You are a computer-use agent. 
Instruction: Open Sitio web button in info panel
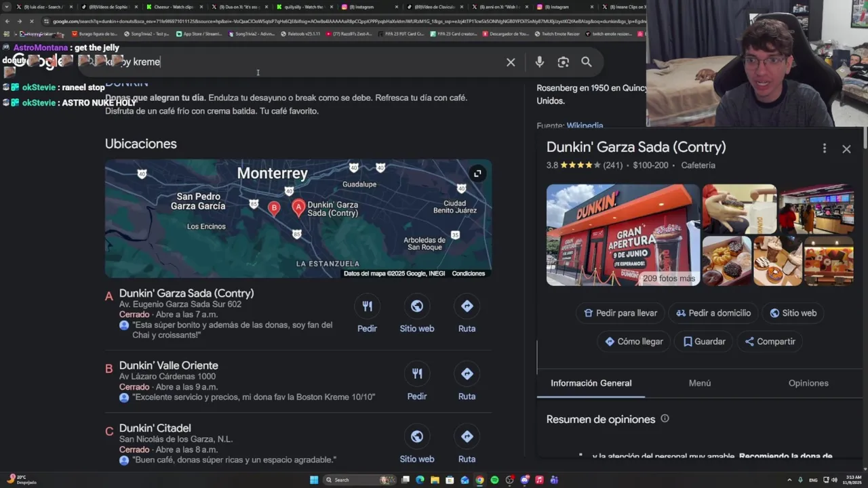click(x=793, y=313)
